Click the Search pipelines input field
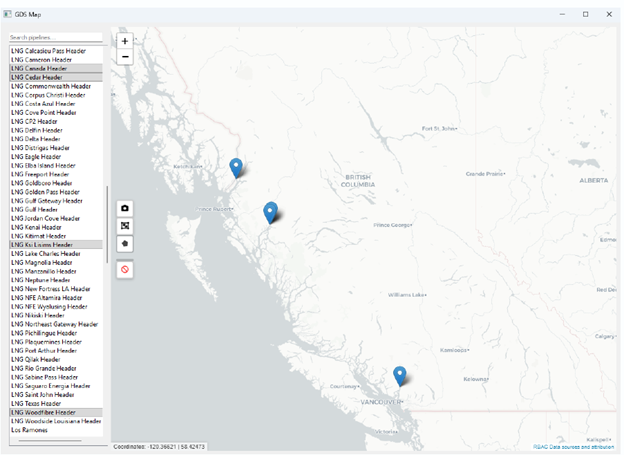 pos(57,37)
